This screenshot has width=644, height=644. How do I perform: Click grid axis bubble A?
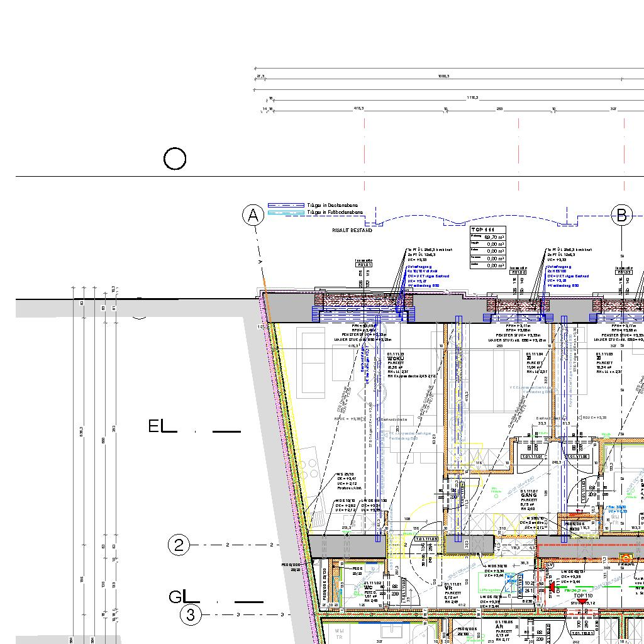253,216
